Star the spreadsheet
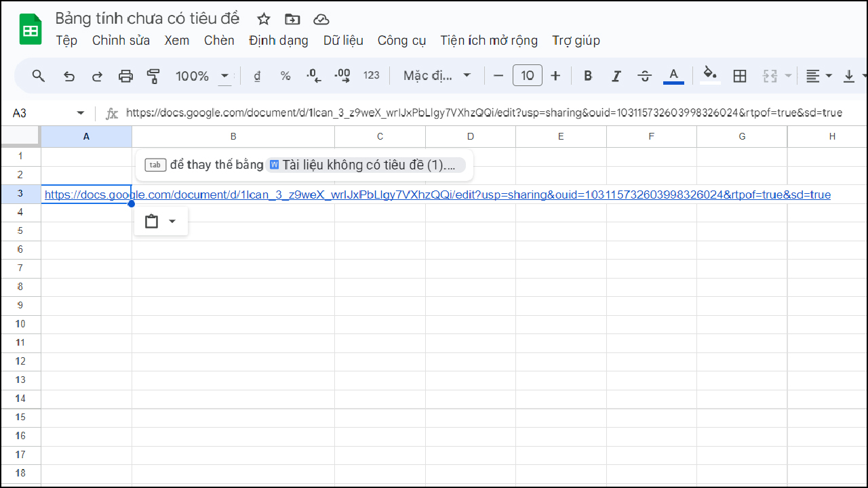The image size is (868, 488). coord(264,19)
